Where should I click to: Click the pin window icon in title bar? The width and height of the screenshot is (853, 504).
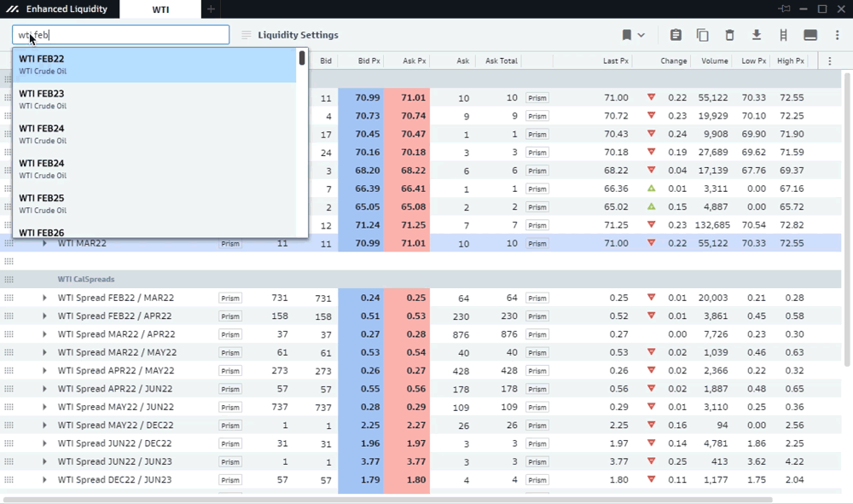tap(783, 9)
